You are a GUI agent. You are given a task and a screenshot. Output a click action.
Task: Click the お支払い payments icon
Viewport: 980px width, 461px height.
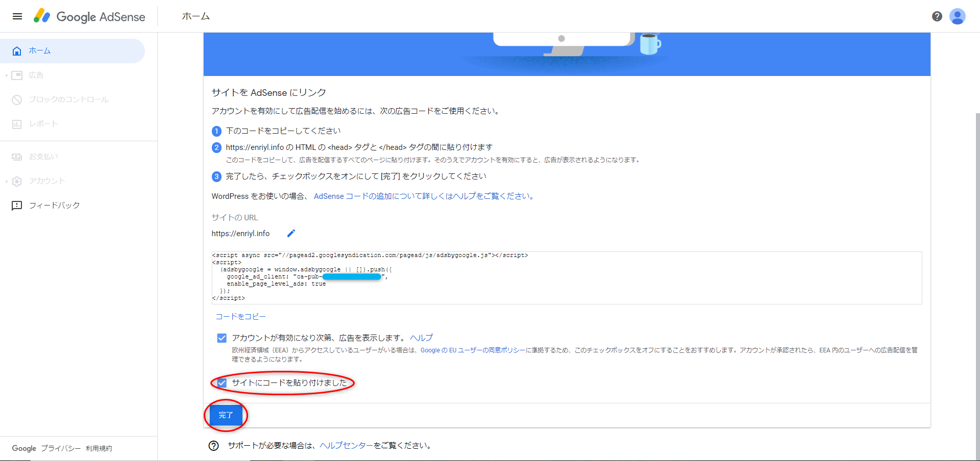pyautogui.click(x=17, y=157)
